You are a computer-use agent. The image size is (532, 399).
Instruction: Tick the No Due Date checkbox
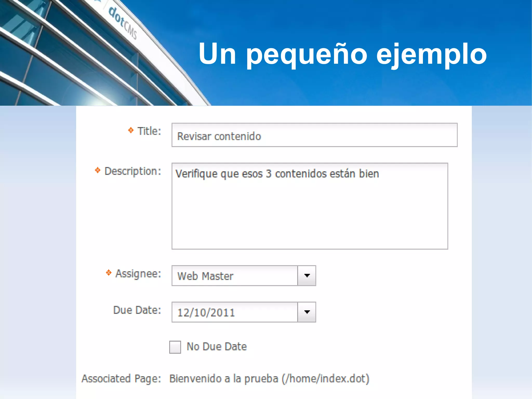(x=175, y=347)
